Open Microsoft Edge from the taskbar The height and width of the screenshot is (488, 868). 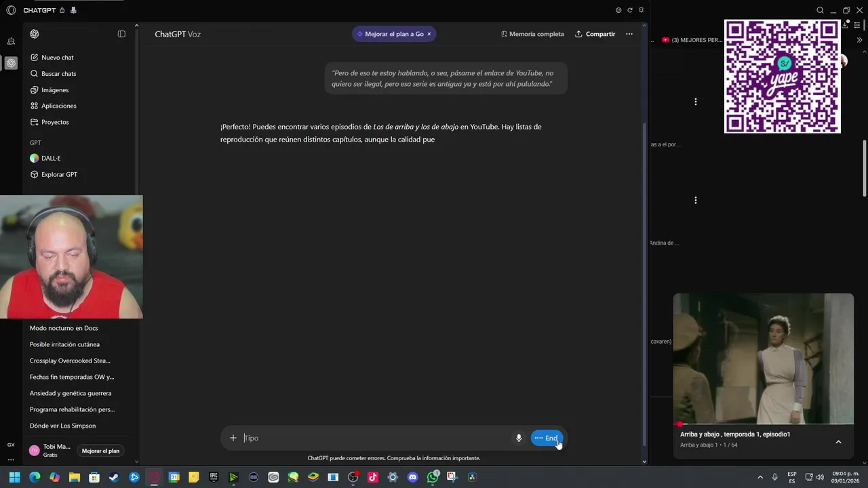point(35,477)
